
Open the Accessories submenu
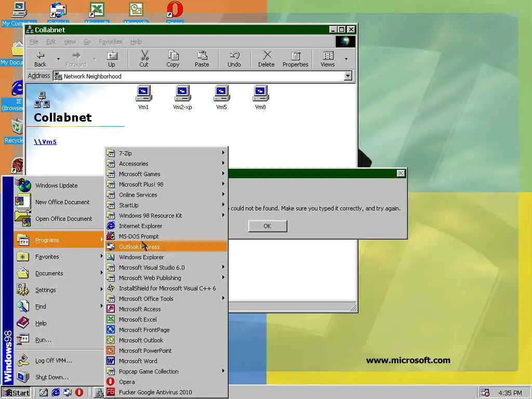point(166,164)
